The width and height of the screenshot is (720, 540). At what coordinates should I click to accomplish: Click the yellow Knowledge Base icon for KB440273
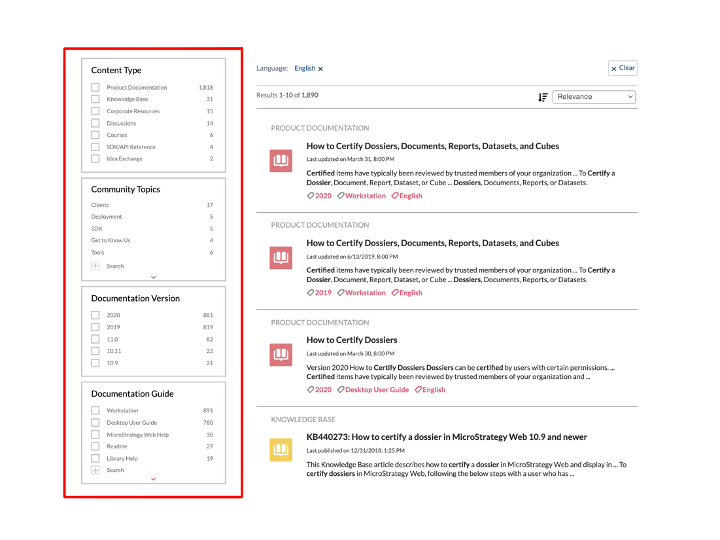pos(281,451)
